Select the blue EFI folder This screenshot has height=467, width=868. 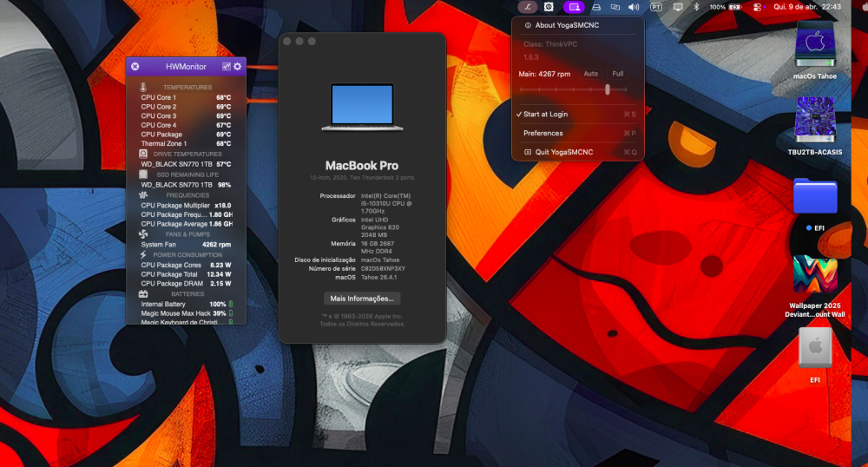tap(815, 196)
